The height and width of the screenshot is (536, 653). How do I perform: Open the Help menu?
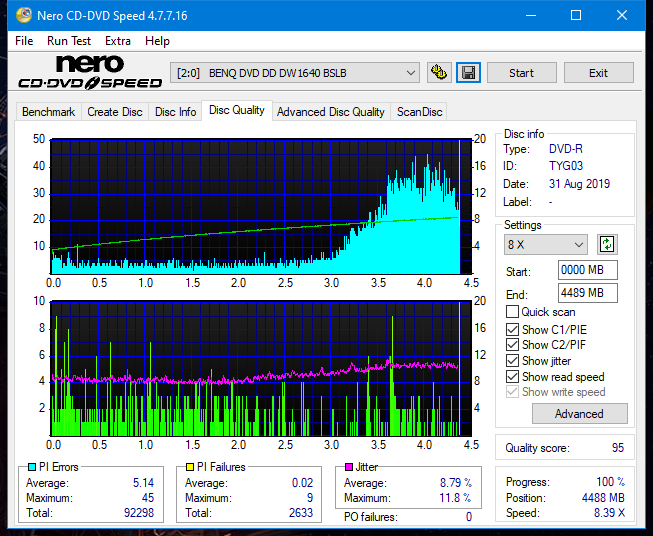[157, 41]
